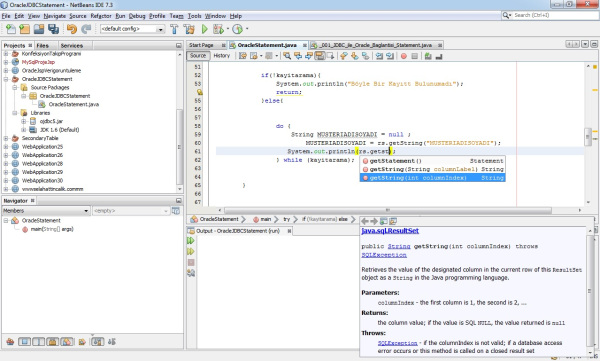Click the Stop icon in Output window

(191, 262)
